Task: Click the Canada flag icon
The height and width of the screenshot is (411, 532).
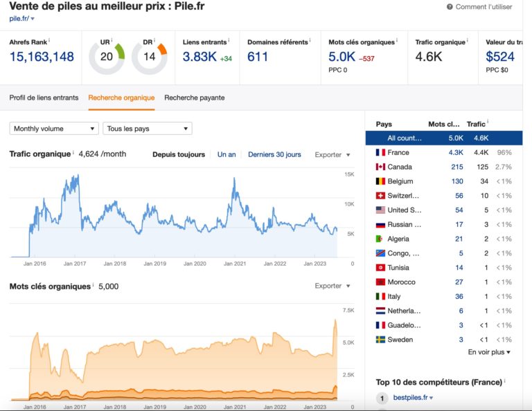Action: tap(380, 167)
